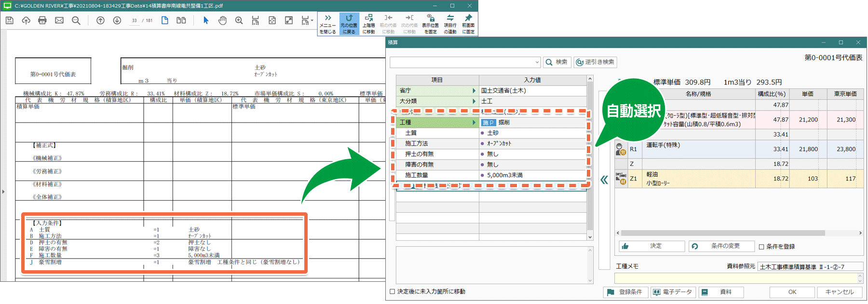
Task: Click the 逆引き検索 button
Action: [x=595, y=62]
